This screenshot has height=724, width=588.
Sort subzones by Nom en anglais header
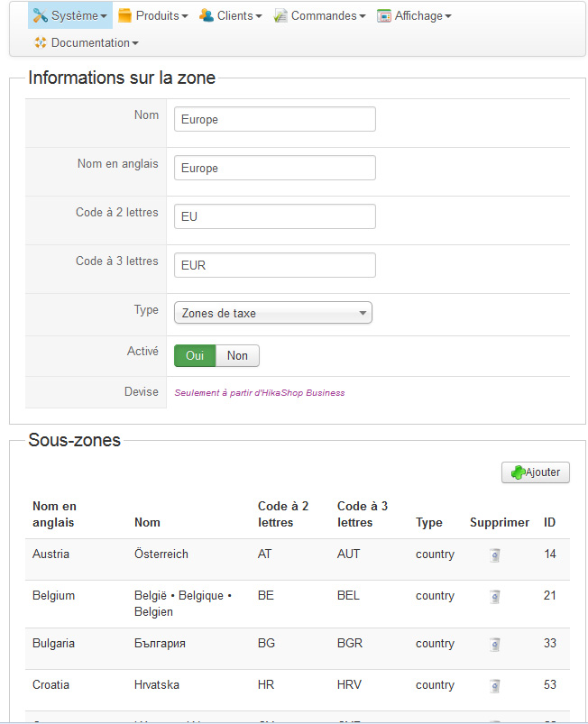coord(54,514)
